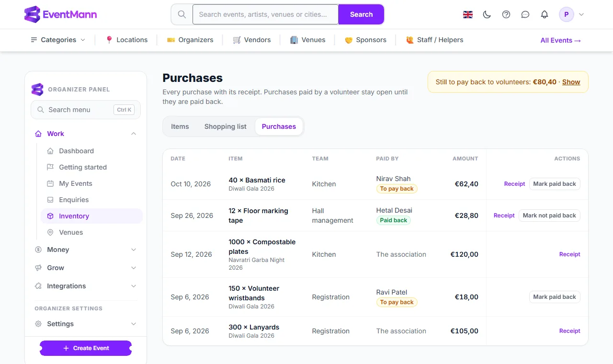Select the Purchases tab
Viewport: 613px width, 364px height.
pos(279,126)
